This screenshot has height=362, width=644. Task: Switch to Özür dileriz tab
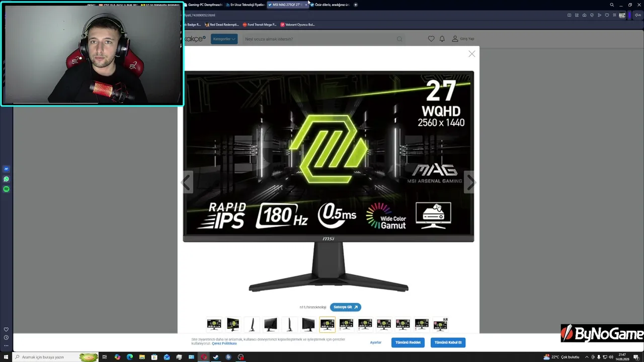[x=330, y=5]
